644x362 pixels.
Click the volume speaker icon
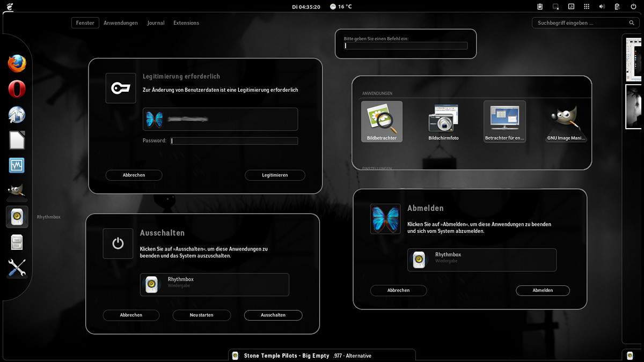(x=602, y=7)
